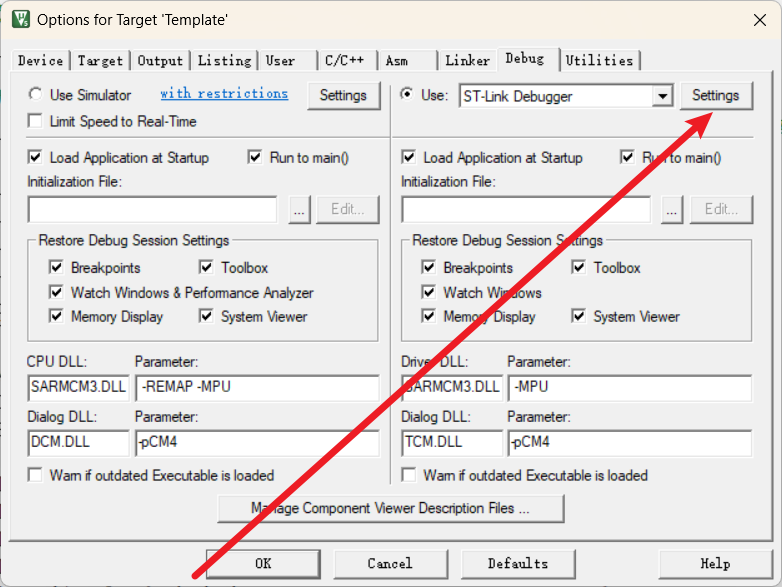Viewport: 782px width, 587px height.
Task: Click the -REMAP -MPU parameter field
Action: 257,388
